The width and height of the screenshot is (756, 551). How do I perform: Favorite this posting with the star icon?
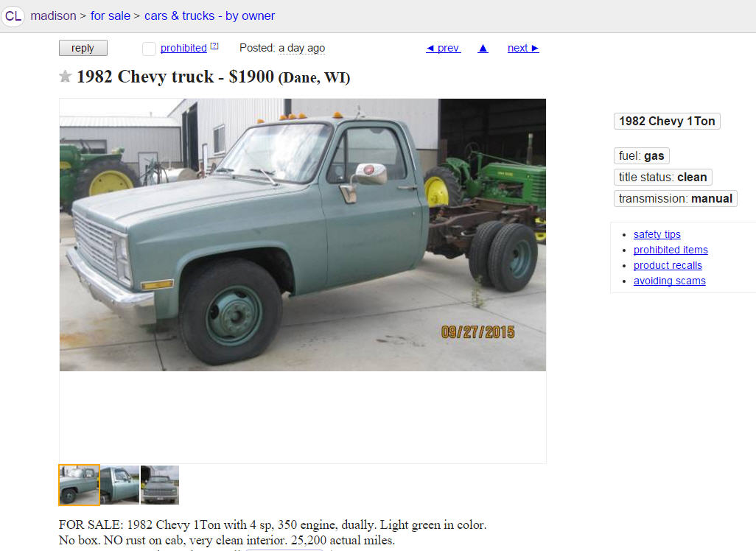(66, 76)
